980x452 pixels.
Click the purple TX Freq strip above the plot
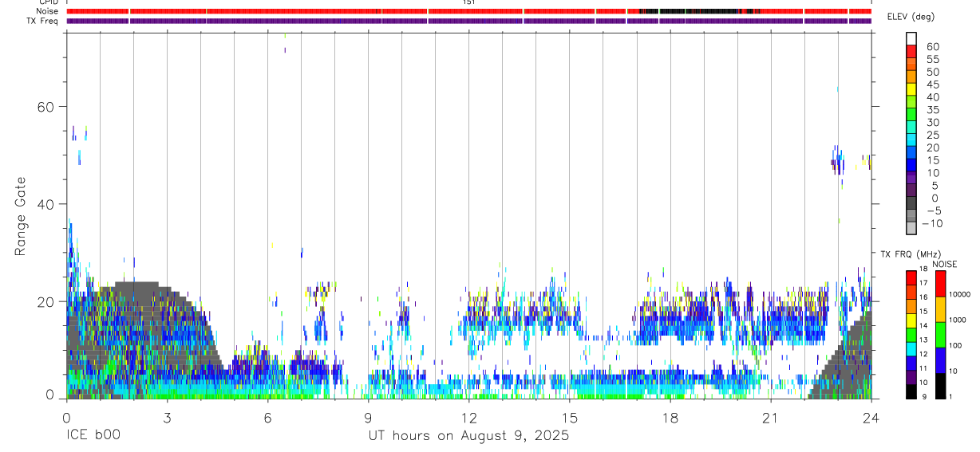(x=468, y=21)
